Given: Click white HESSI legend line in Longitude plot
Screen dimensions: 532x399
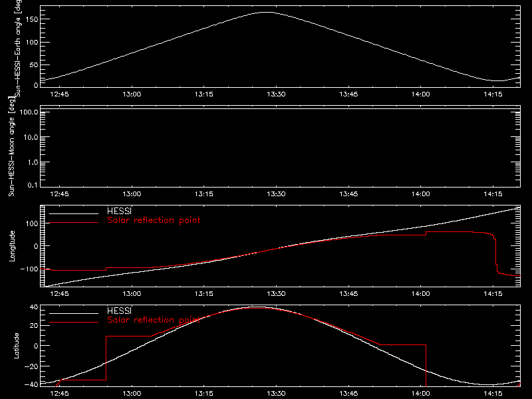Looking at the screenshot, I should (74, 213).
